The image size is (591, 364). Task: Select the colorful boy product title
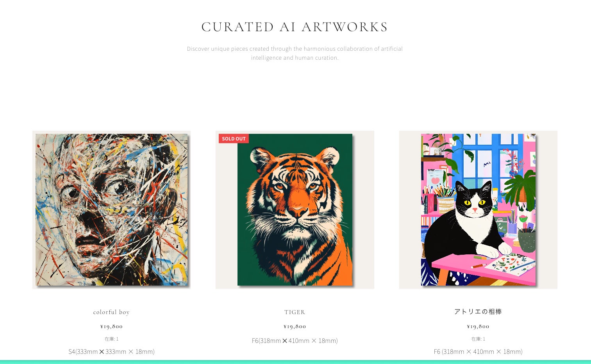click(x=111, y=312)
